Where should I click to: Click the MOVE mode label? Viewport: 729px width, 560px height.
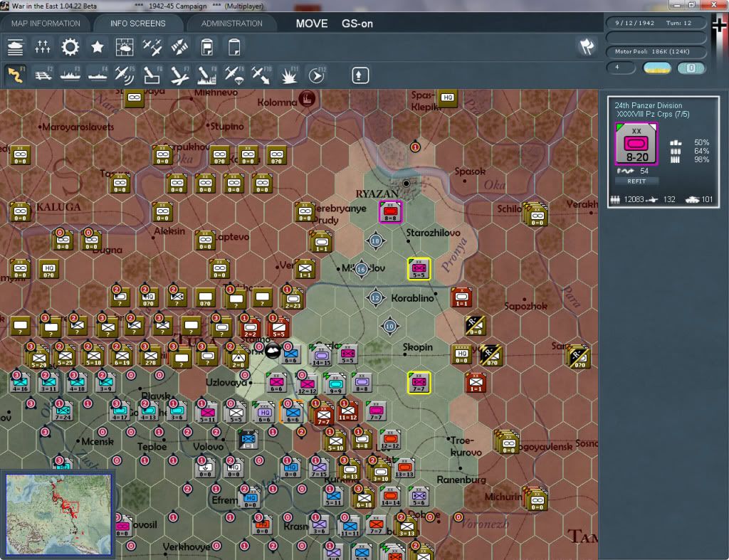click(x=312, y=23)
